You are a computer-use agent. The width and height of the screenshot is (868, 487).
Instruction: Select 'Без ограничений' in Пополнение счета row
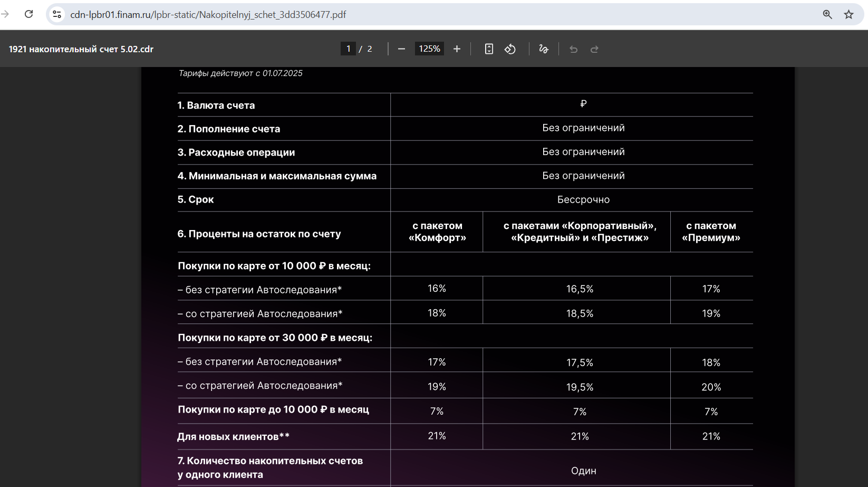[x=583, y=128]
